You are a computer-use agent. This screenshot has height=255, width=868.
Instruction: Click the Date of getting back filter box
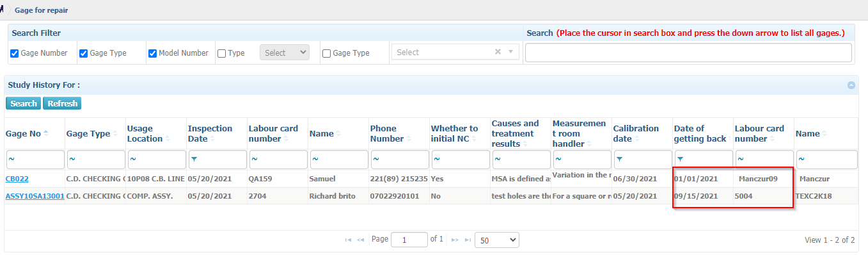pyautogui.click(x=704, y=160)
